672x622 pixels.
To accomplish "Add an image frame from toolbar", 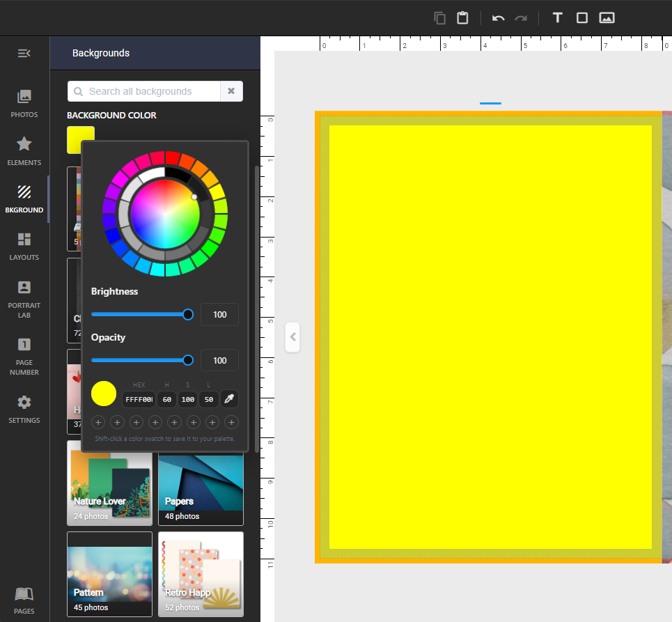I will (x=607, y=17).
